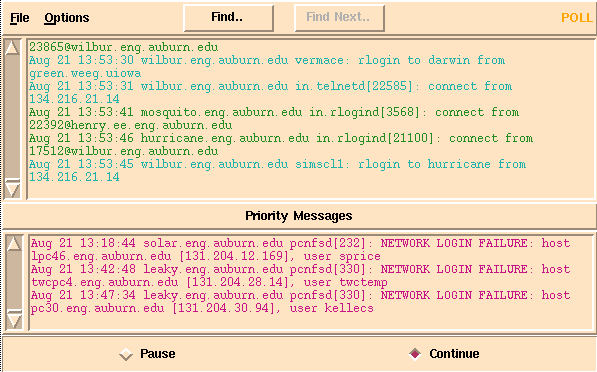The image size is (597, 372).
Task: Click the 13:53:30 vermace rlogin to darwin line
Action: 267,60
